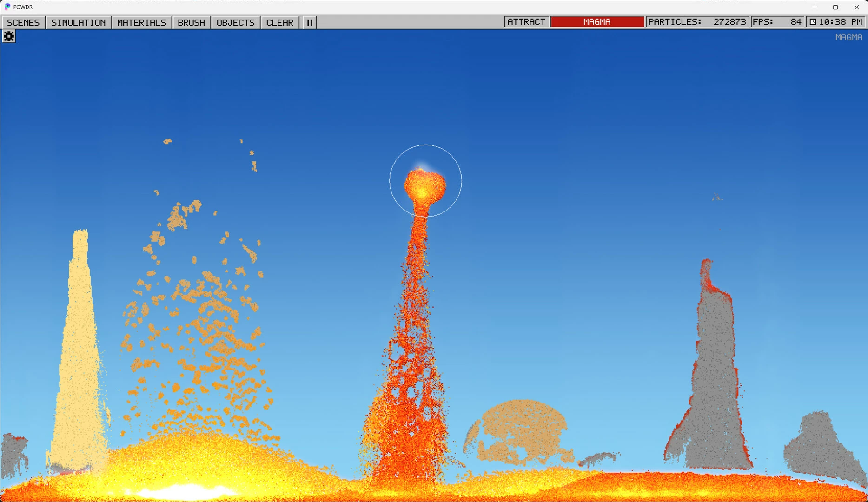
Task: Expand the MATERIALS dropdown
Action: tap(142, 22)
